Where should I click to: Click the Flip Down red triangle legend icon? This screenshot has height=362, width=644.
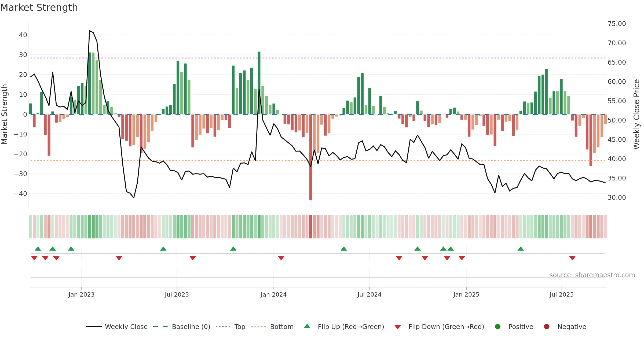tap(398, 327)
